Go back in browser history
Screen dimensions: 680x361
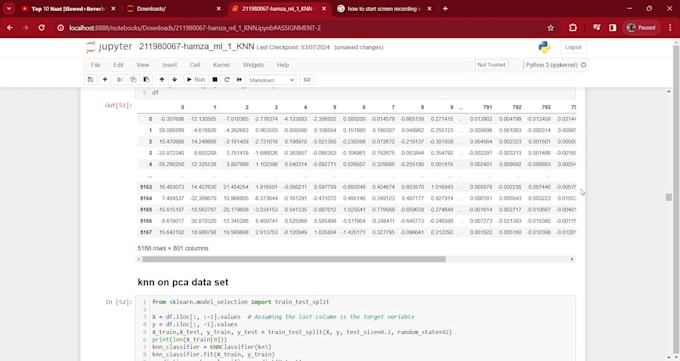click(x=10, y=28)
